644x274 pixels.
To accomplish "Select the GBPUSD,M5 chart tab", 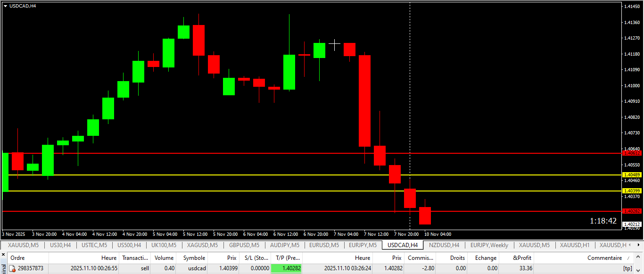I will [x=244, y=245].
